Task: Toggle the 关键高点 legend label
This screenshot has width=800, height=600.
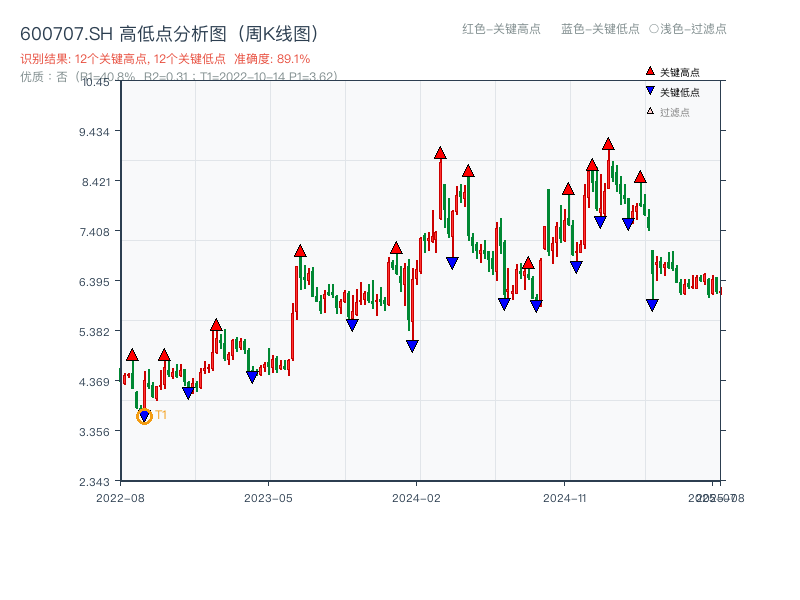Action: coord(680,73)
